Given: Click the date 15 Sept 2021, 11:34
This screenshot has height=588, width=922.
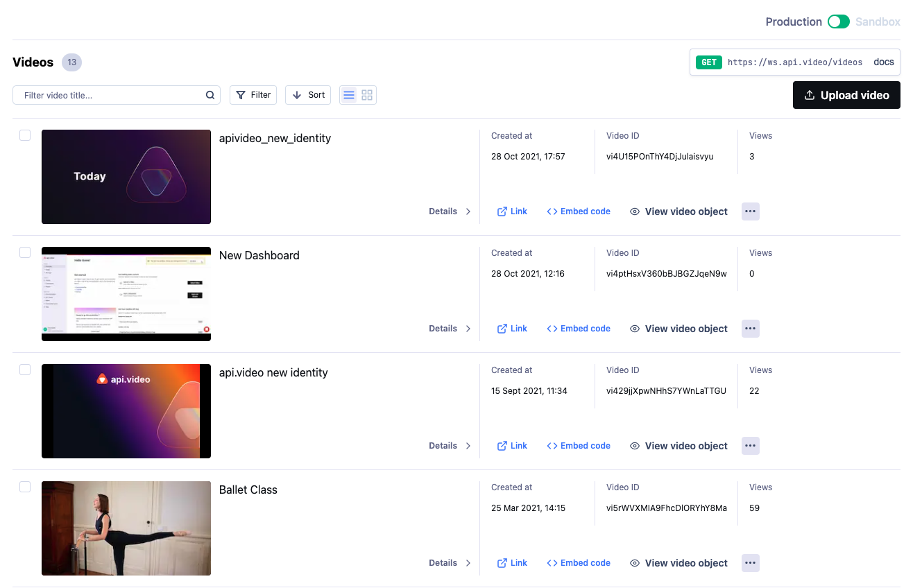Looking at the screenshot, I should point(529,391).
